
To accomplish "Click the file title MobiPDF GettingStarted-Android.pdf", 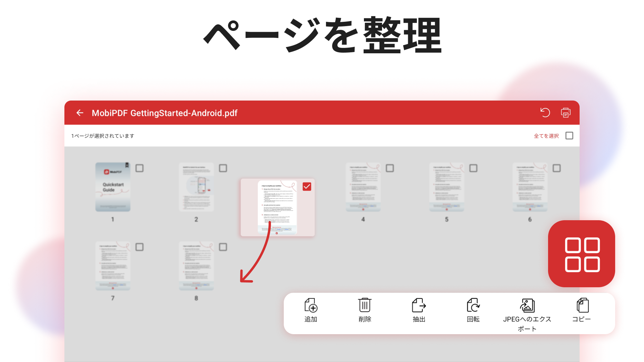I will (165, 113).
